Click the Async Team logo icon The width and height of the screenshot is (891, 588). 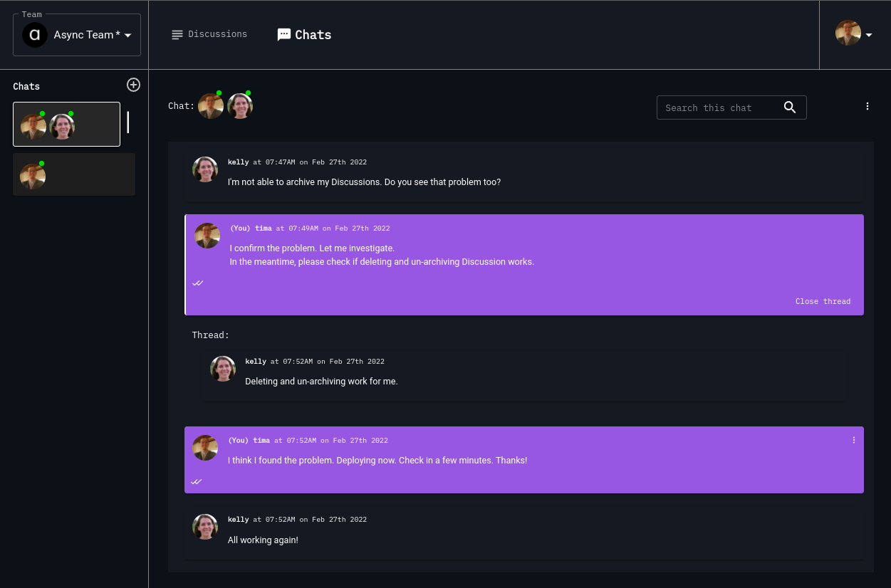pos(34,35)
